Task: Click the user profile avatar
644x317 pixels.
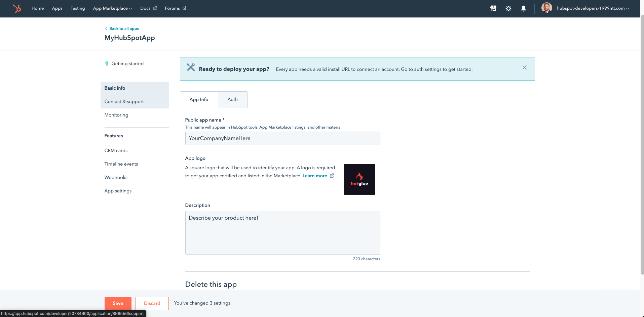Action: tap(547, 8)
